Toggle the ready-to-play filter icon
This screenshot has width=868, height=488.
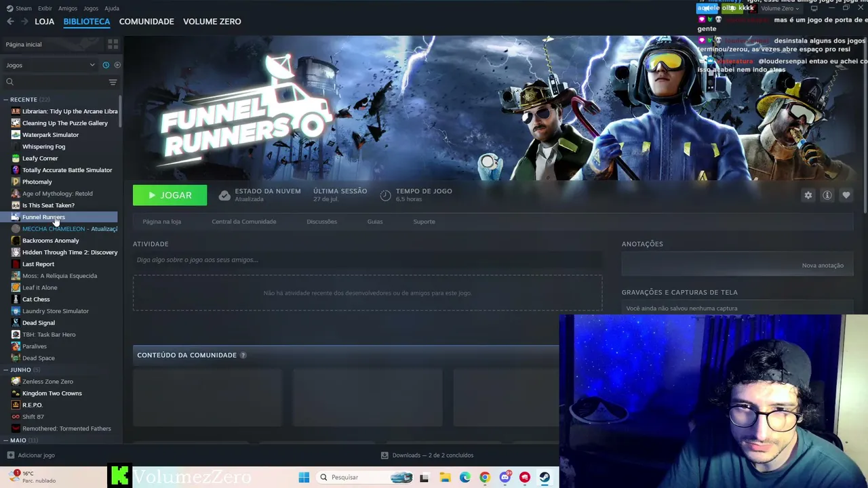tap(117, 65)
